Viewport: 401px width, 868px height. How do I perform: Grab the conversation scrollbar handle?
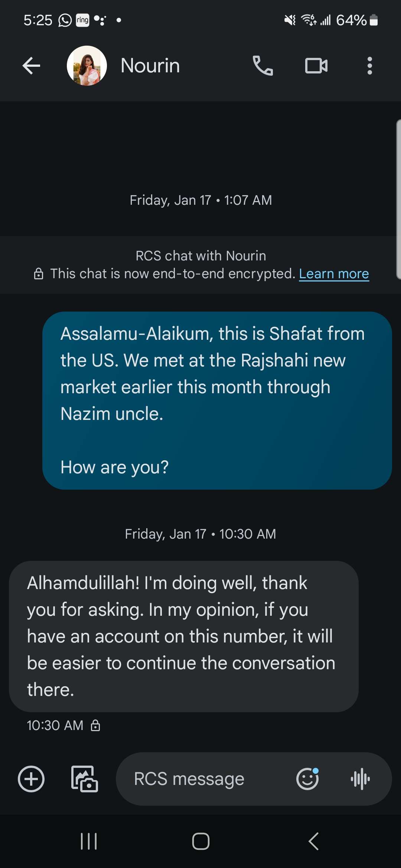398,199
